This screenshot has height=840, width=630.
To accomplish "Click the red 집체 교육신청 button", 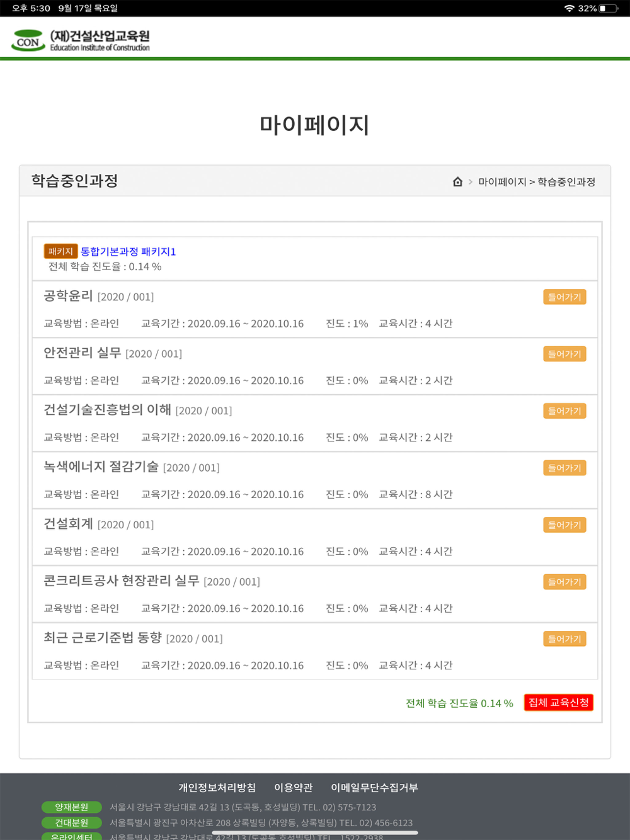I will point(558,703).
